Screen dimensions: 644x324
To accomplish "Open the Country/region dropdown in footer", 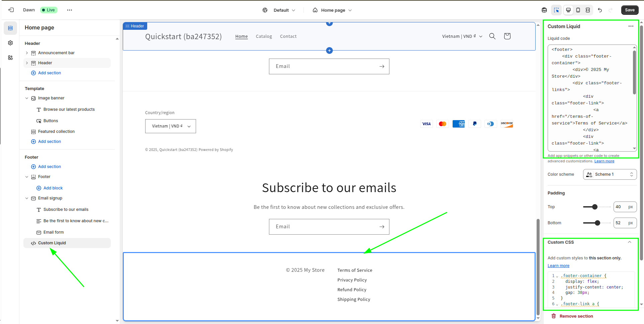I will pos(171,126).
